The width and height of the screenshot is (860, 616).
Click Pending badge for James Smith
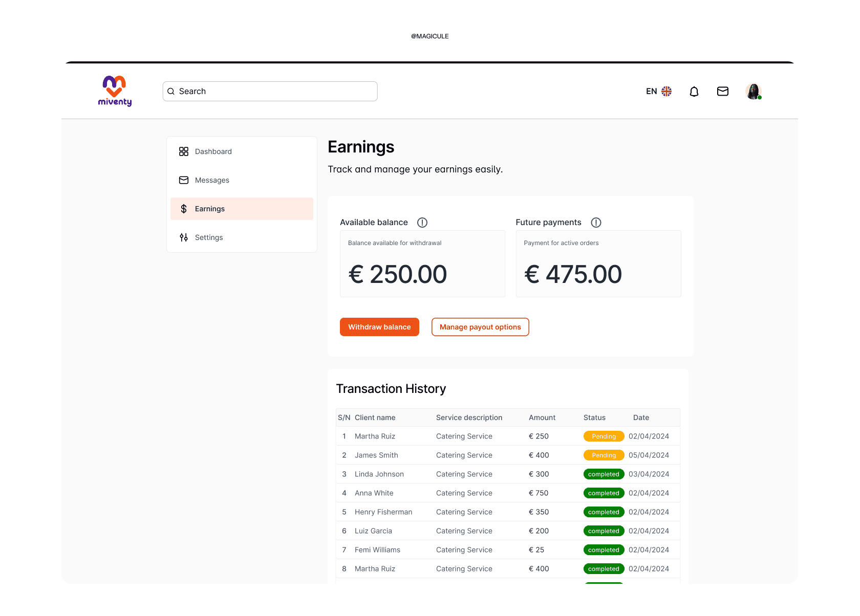coord(604,455)
